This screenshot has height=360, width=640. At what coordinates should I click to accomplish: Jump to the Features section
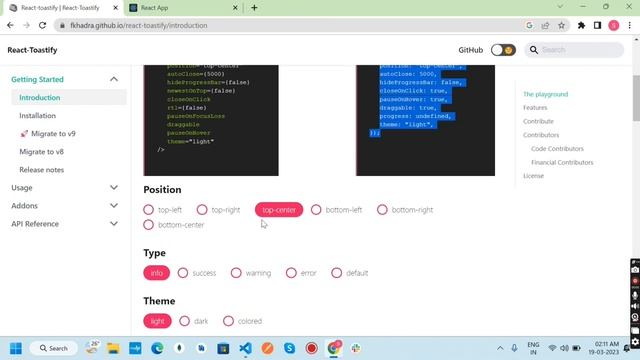click(x=535, y=108)
